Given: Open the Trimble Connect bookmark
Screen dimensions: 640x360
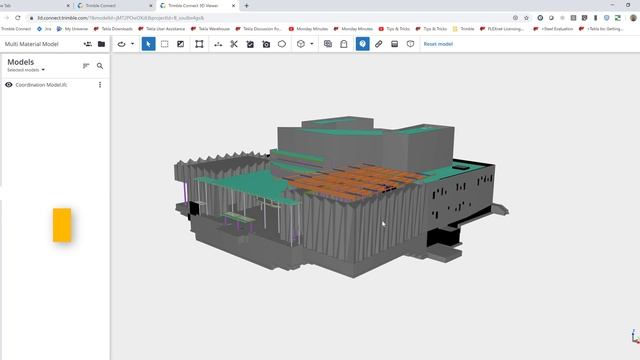Looking at the screenshot, I should [16, 29].
